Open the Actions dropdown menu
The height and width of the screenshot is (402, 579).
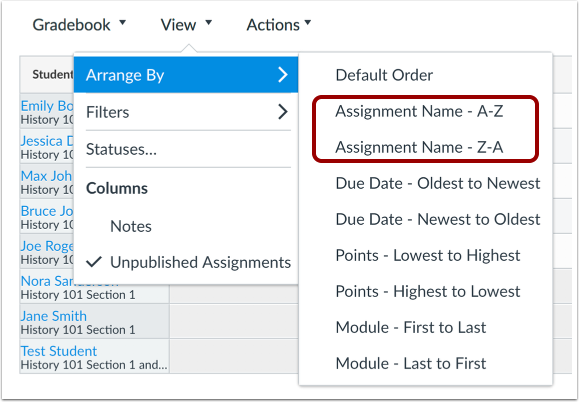279,25
